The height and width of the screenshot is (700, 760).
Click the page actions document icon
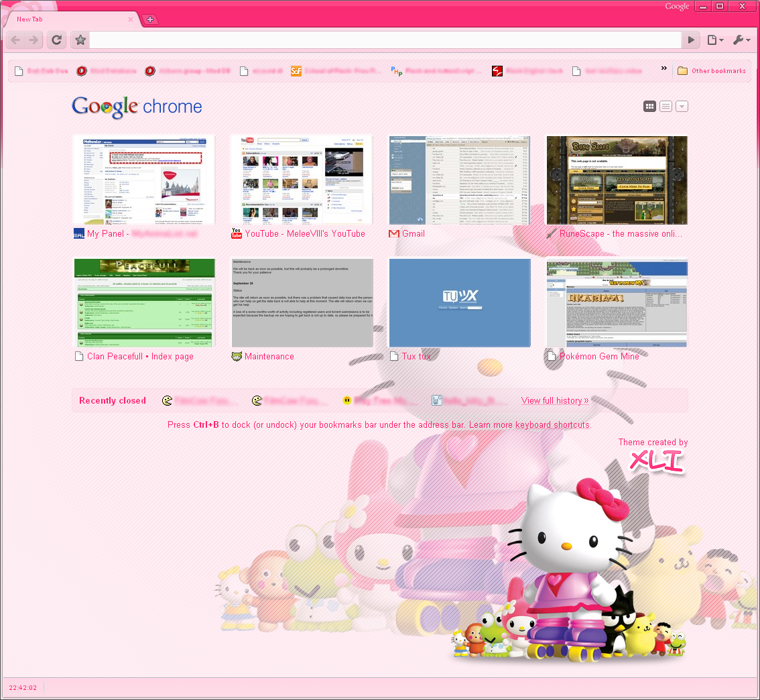(x=712, y=40)
